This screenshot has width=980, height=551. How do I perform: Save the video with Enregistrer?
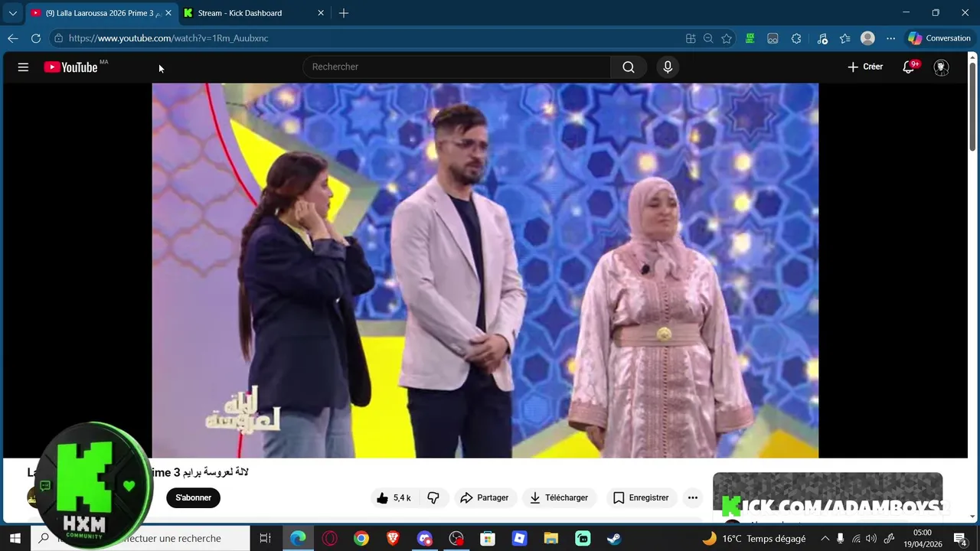[x=641, y=497]
